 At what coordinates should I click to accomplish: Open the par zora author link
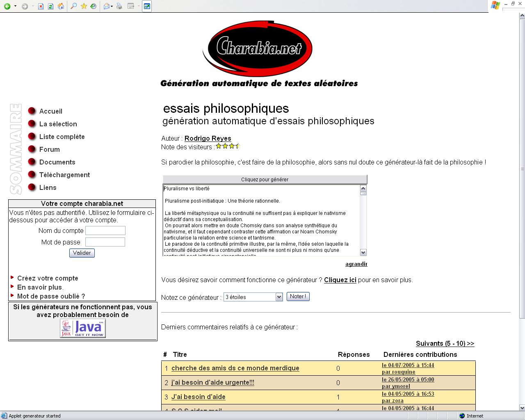393,401
